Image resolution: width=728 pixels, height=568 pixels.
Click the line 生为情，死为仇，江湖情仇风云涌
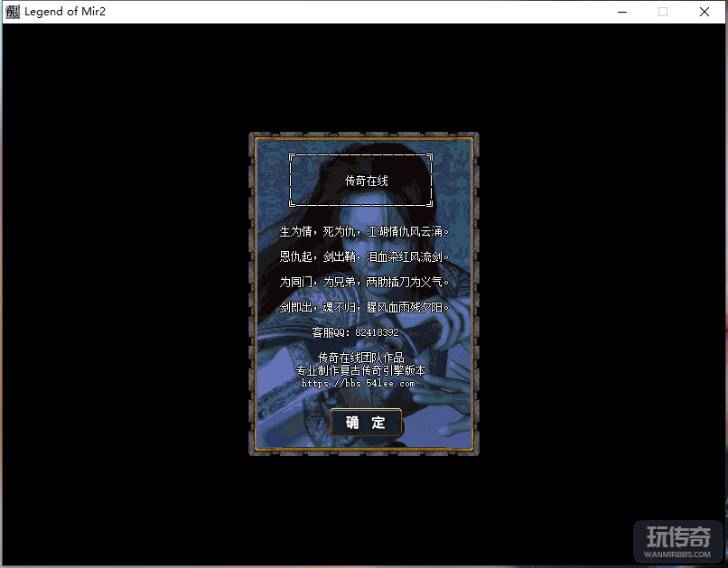pos(365,231)
